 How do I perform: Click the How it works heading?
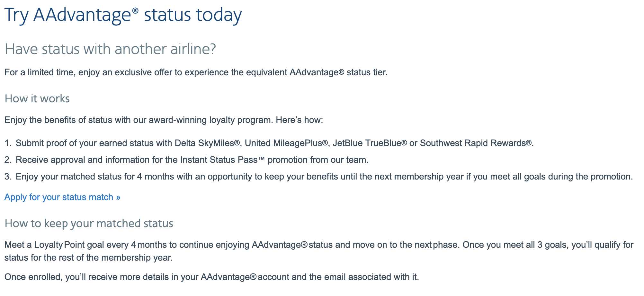pos(37,98)
